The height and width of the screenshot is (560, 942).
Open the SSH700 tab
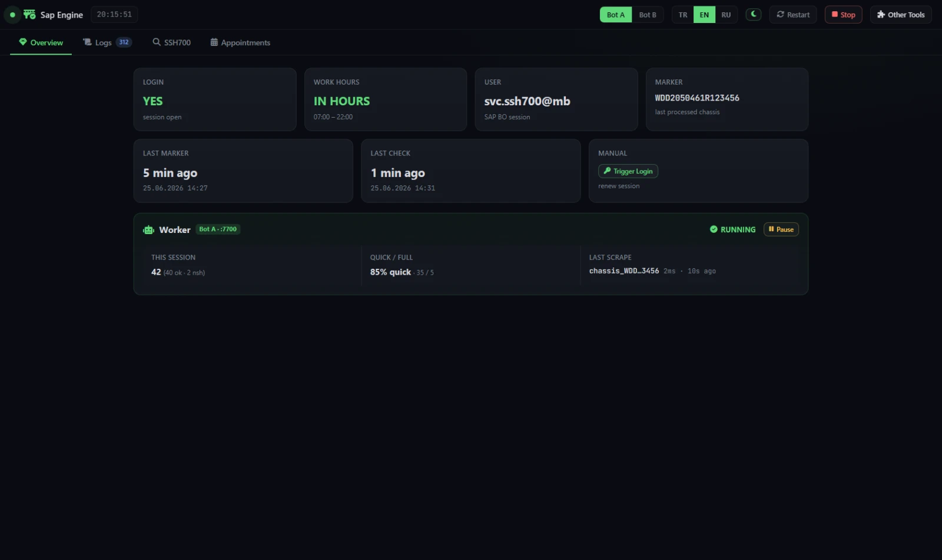pyautogui.click(x=171, y=42)
